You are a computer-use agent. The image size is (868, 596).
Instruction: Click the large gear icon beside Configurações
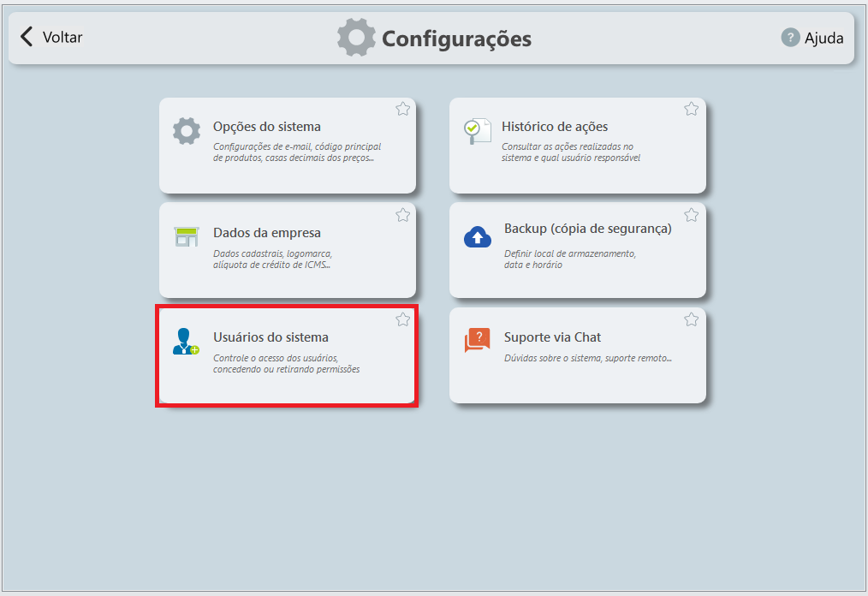(x=356, y=38)
